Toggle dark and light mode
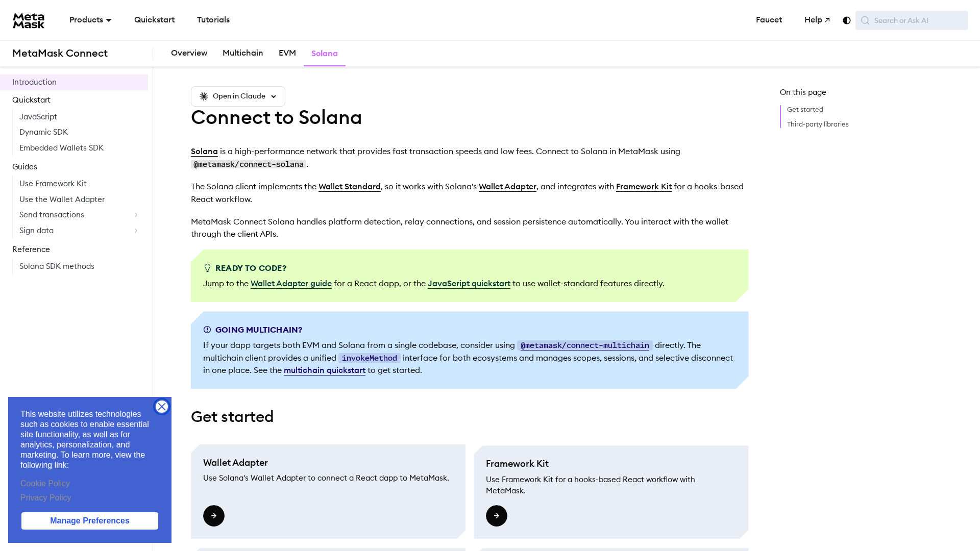The width and height of the screenshot is (980, 551). click(847, 20)
